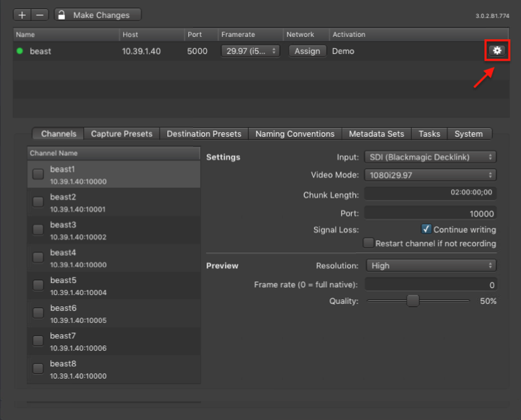This screenshot has width=521, height=420.
Task: Click the Port 10000 input field
Action: tap(430, 213)
